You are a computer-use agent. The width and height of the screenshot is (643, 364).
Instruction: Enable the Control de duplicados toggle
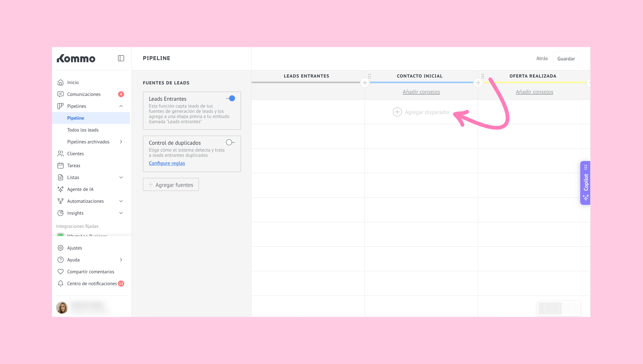(x=230, y=143)
